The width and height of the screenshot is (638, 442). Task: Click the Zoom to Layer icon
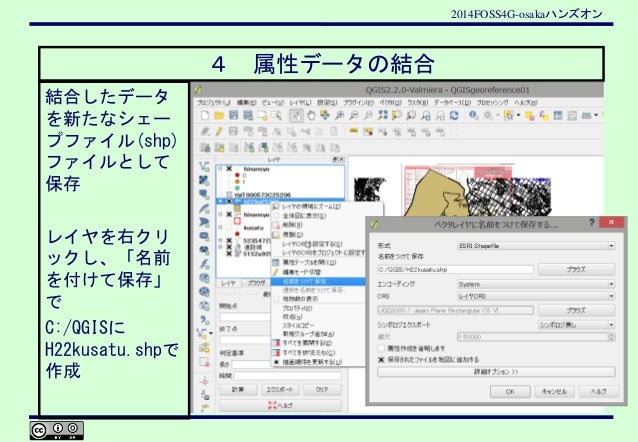click(x=411, y=116)
